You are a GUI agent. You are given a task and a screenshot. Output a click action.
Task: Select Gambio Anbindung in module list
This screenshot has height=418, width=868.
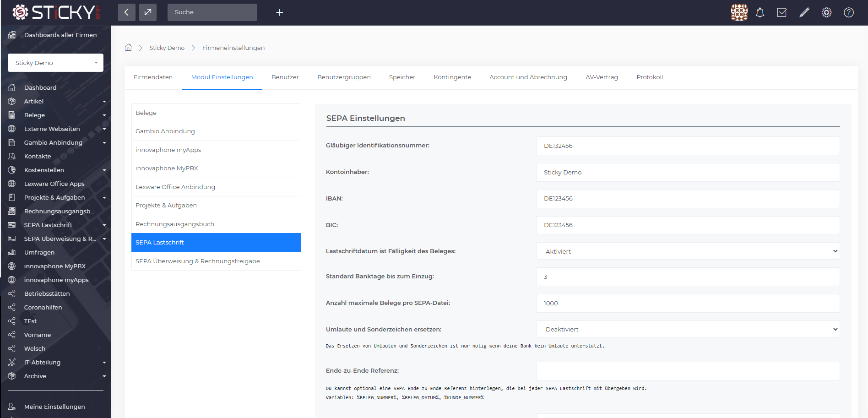[216, 131]
